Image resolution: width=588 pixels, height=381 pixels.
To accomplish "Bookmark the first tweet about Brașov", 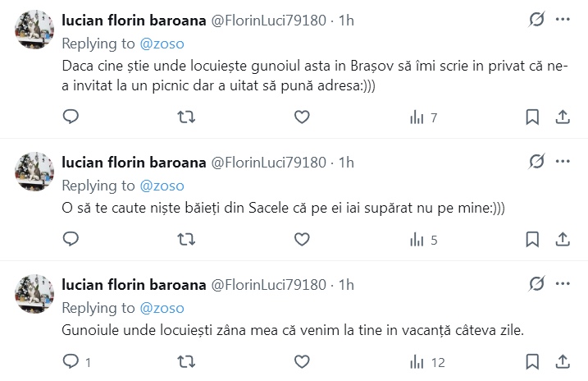I will (531, 117).
